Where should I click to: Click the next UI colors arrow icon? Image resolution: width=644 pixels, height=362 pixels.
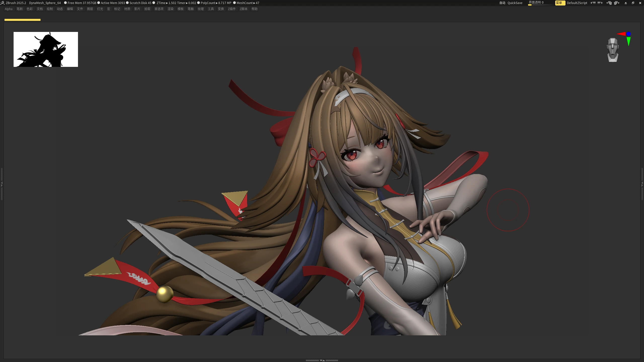(600, 3)
